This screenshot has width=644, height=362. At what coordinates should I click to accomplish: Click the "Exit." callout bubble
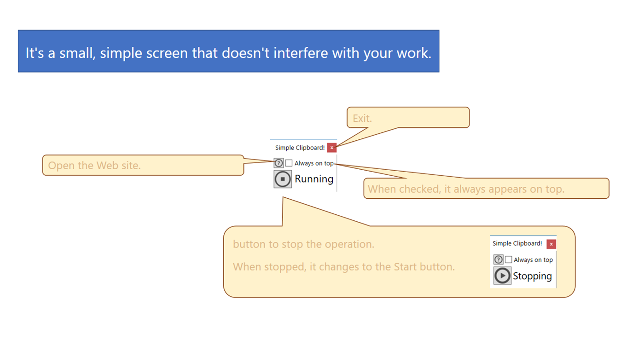(408, 118)
